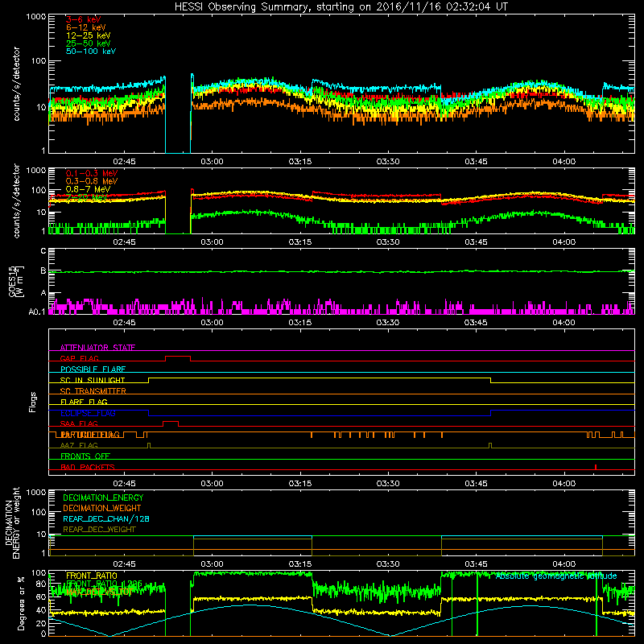Screen dimensions: 644x644
Task: Click the AAZ FLAG label
Action: [x=79, y=445]
